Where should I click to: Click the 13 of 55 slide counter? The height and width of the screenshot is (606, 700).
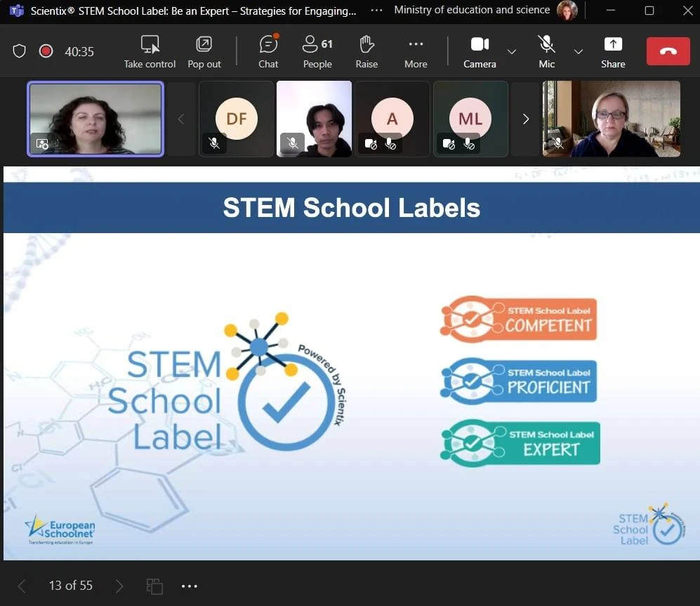(70, 586)
